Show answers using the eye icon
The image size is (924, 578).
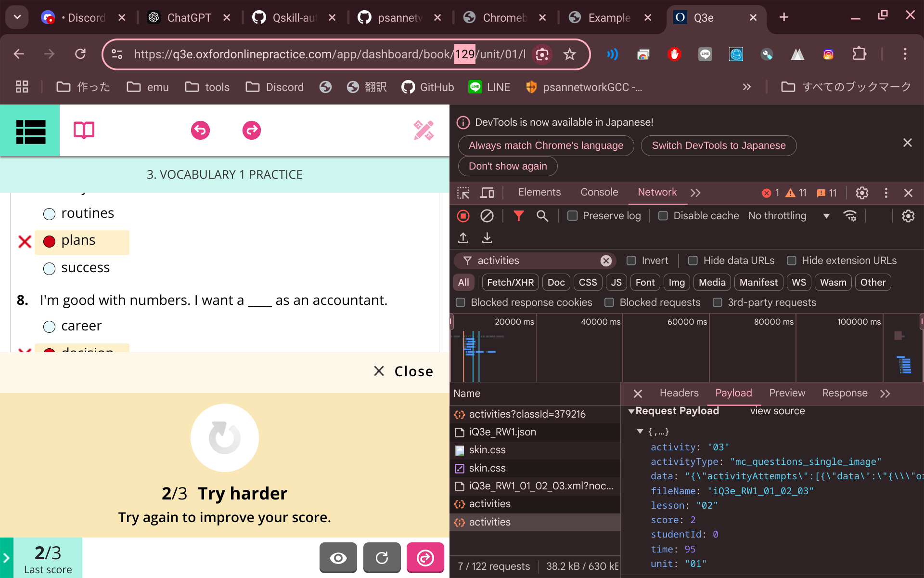[x=338, y=557]
